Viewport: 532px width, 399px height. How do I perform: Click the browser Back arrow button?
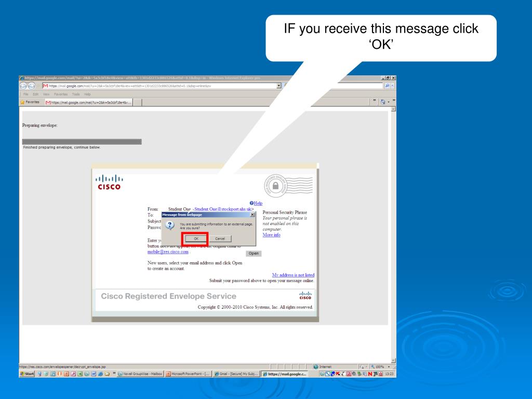pos(23,86)
